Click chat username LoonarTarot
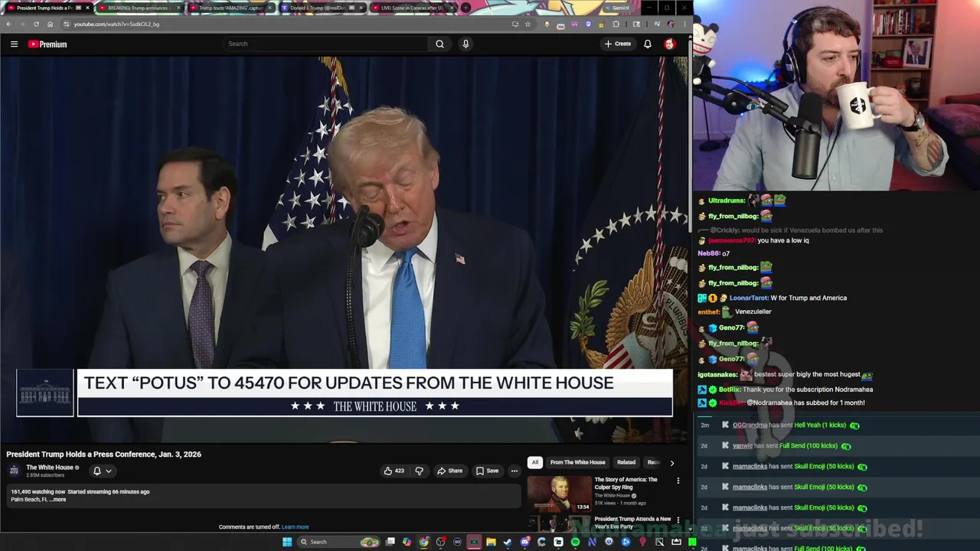Image resolution: width=980 pixels, height=551 pixels. coord(749,298)
